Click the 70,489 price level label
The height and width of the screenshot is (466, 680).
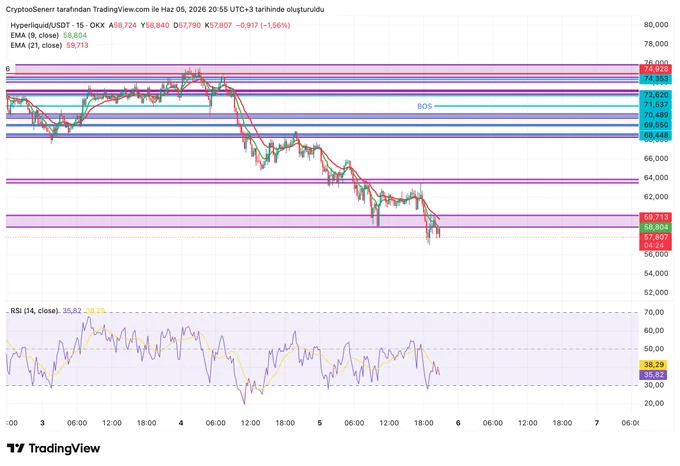[x=655, y=115]
